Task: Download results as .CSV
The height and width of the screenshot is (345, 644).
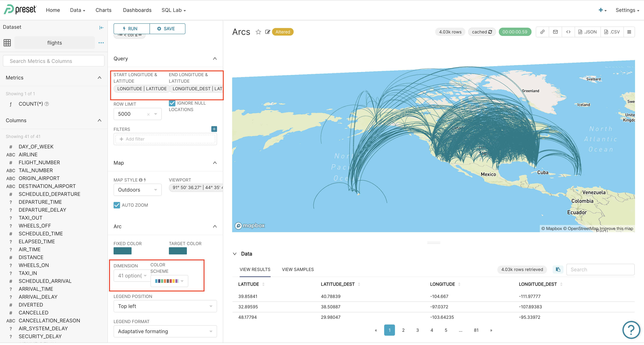Action: pos(612,32)
